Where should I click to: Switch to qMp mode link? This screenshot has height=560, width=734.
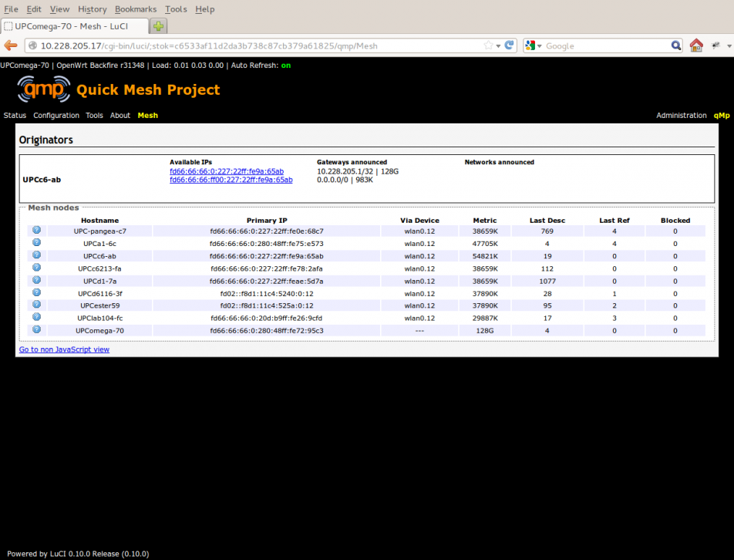[722, 116]
